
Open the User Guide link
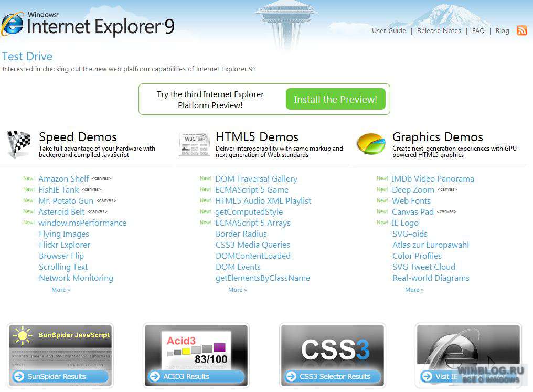(389, 30)
